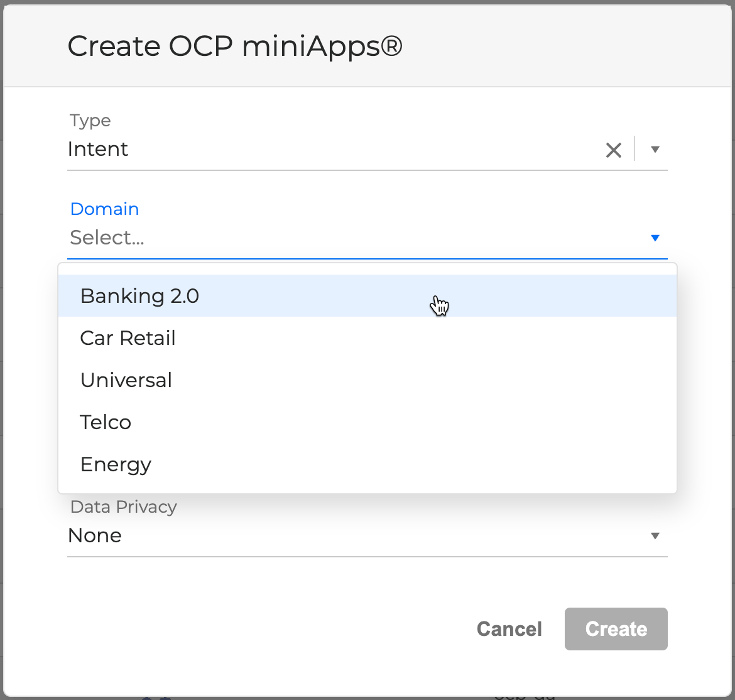Screen dimensions: 735x700
Task: Expand the Type dropdown arrow
Action: point(655,150)
